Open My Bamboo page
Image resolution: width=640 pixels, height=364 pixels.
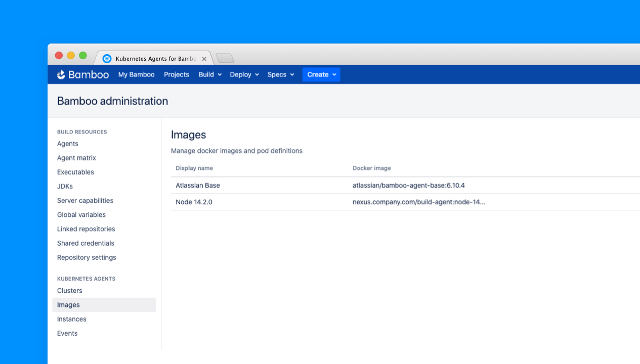tap(137, 74)
